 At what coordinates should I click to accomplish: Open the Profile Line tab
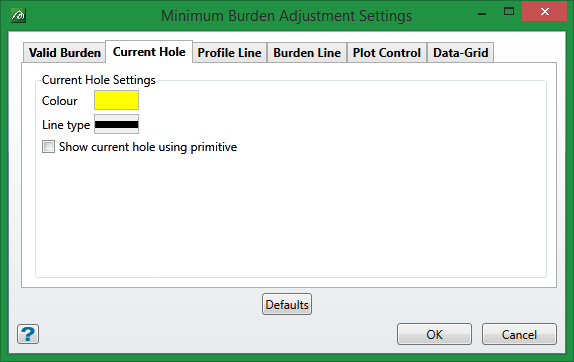pyautogui.click(x=230, y=53)
